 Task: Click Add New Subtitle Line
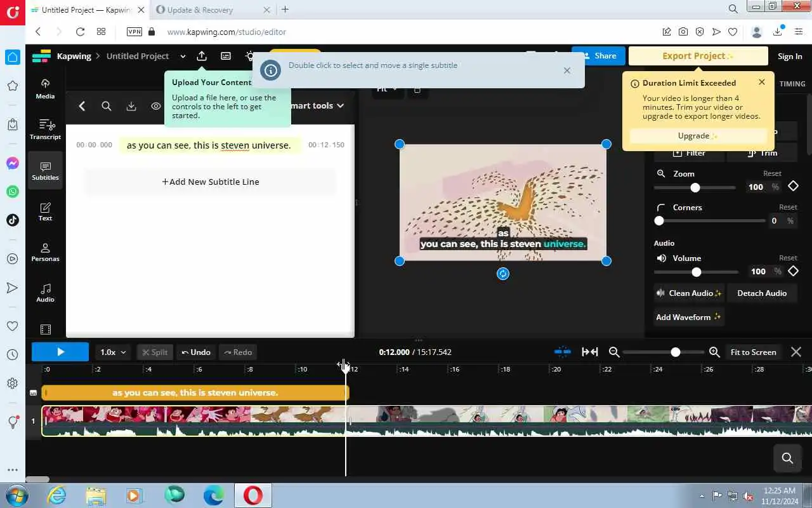click(211, 182)
